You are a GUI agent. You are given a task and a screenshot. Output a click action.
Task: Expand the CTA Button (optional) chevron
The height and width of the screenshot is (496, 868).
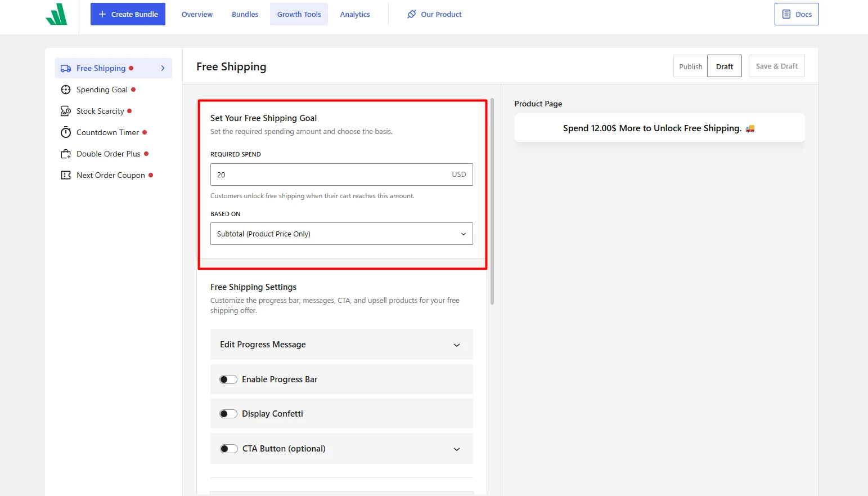tap(457, 449)
